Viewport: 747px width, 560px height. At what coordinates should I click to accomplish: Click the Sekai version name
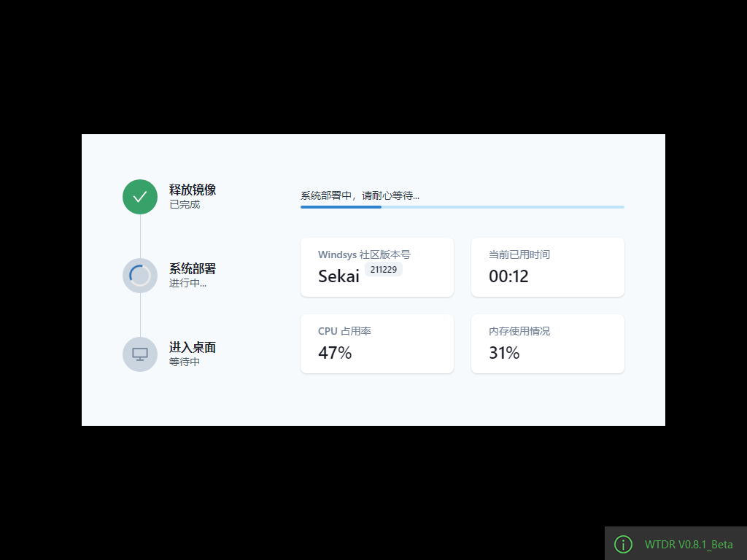[x=338, y=276]
